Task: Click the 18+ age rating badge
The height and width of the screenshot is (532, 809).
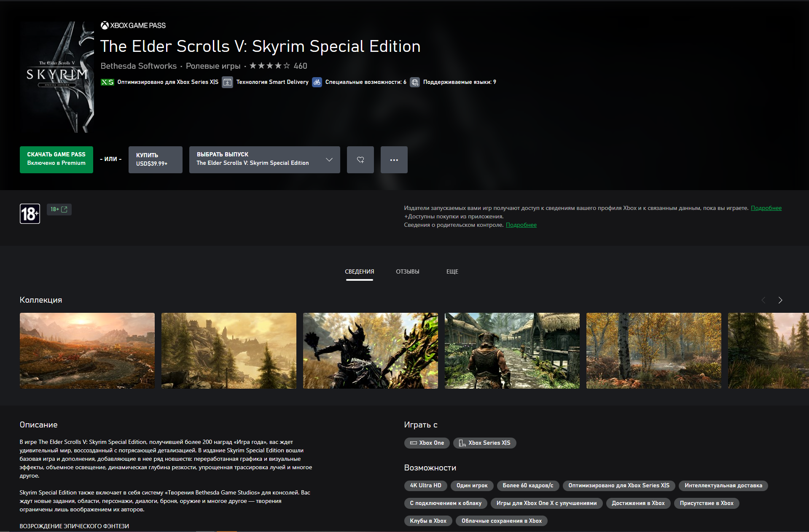Action: click(30, 214)
